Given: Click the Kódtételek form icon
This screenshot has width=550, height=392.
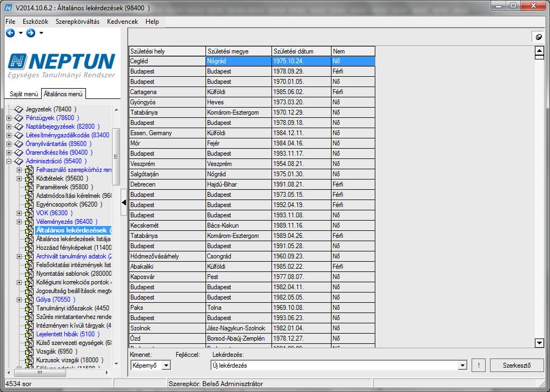Looking at the screenshot, I should (x=29, y=178).
